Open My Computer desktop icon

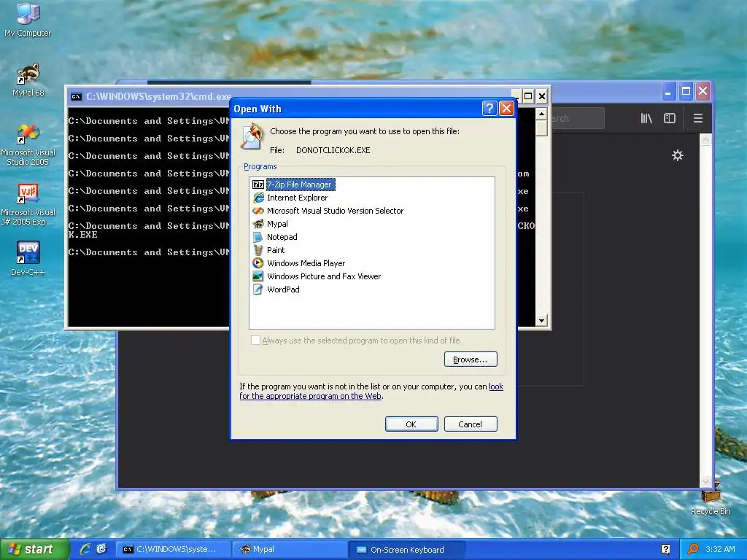(x=28, y=20)
